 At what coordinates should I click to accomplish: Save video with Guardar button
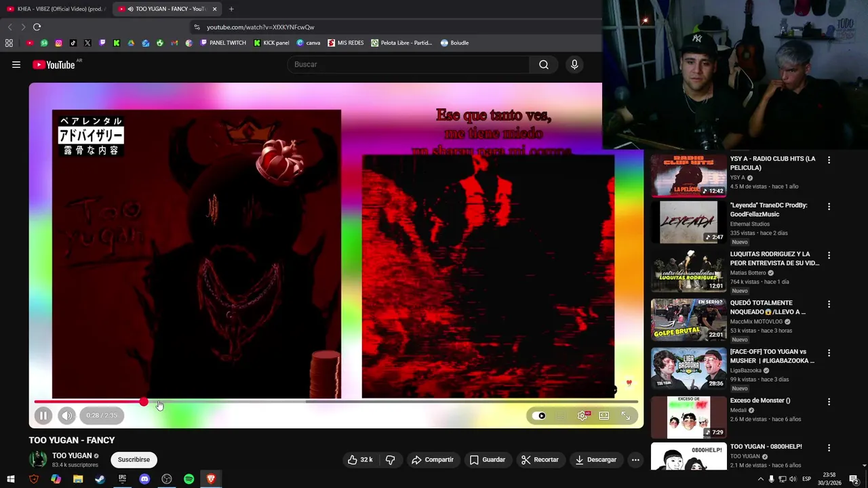pos(488,460)
